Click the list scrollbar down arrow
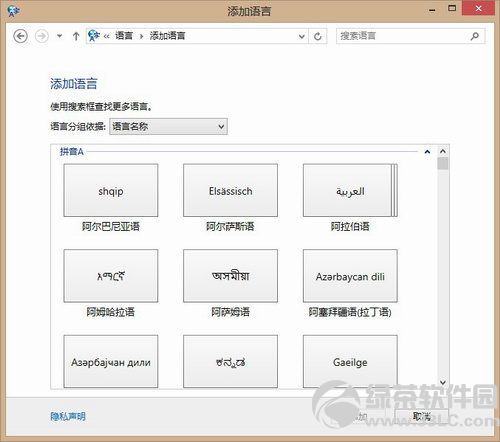 [x=443, y=382]
